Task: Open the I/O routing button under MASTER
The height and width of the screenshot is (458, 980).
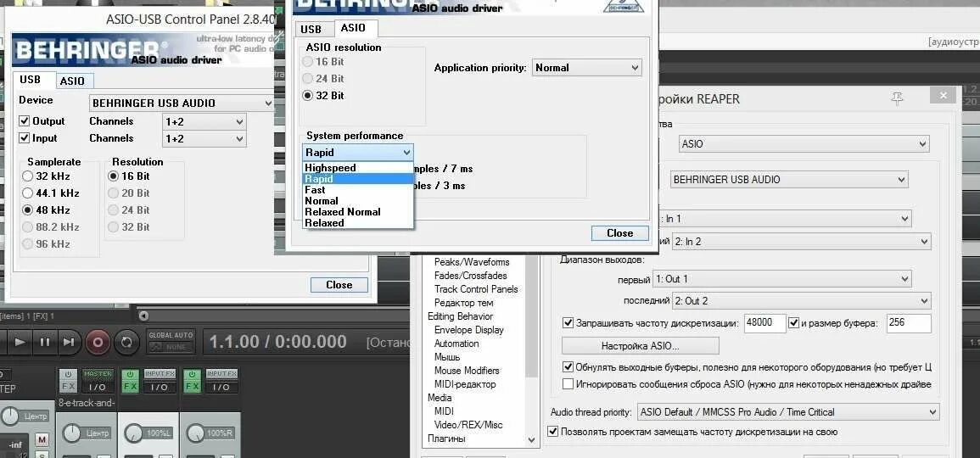Action: pos(98,387)
